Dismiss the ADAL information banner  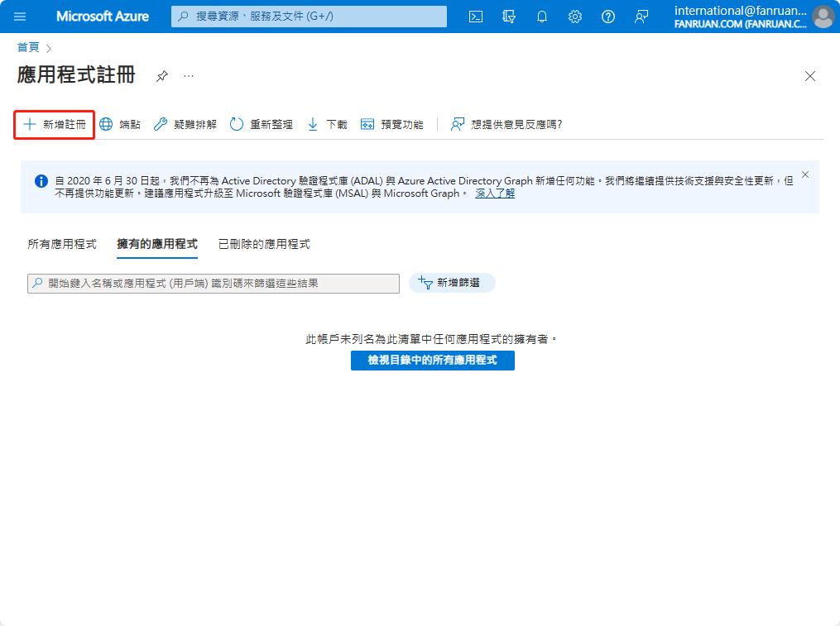click(x=805, y=174)
